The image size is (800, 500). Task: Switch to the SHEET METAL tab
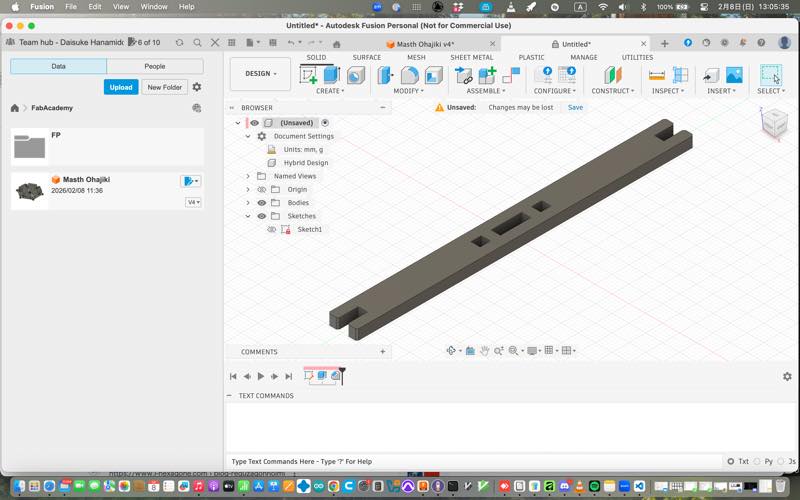coord(471,57)
